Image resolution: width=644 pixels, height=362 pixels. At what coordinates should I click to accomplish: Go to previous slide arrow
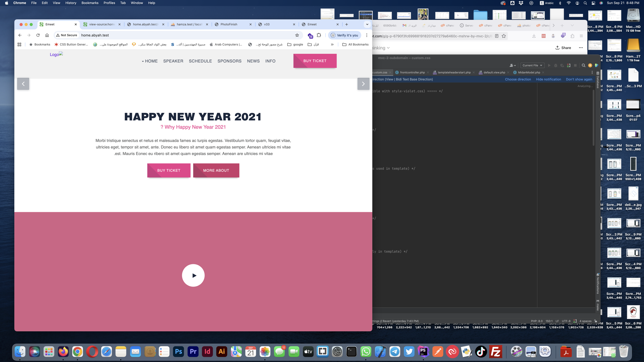[23, 84]
